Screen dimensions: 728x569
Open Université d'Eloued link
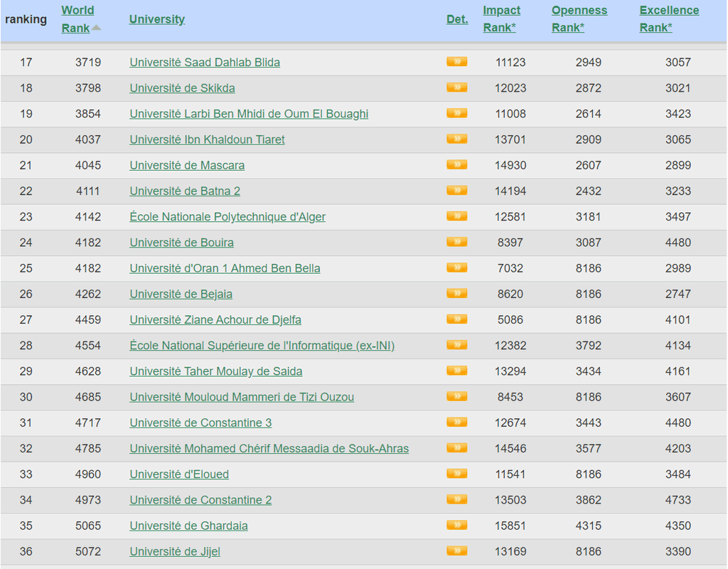tap(179, 474)
